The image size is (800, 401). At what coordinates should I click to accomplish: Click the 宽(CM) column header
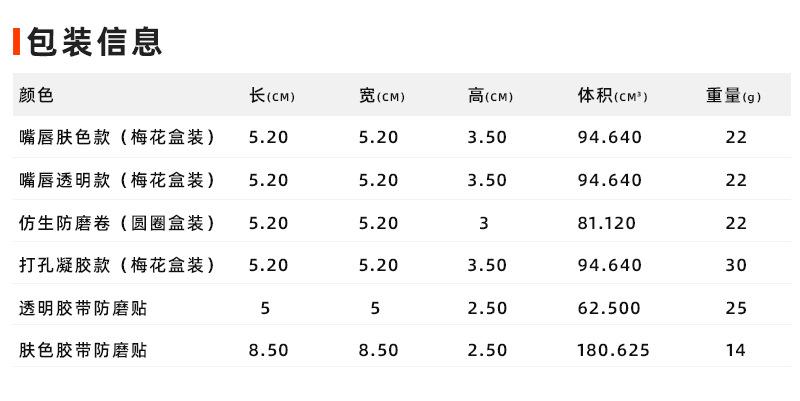click(381, 96)
